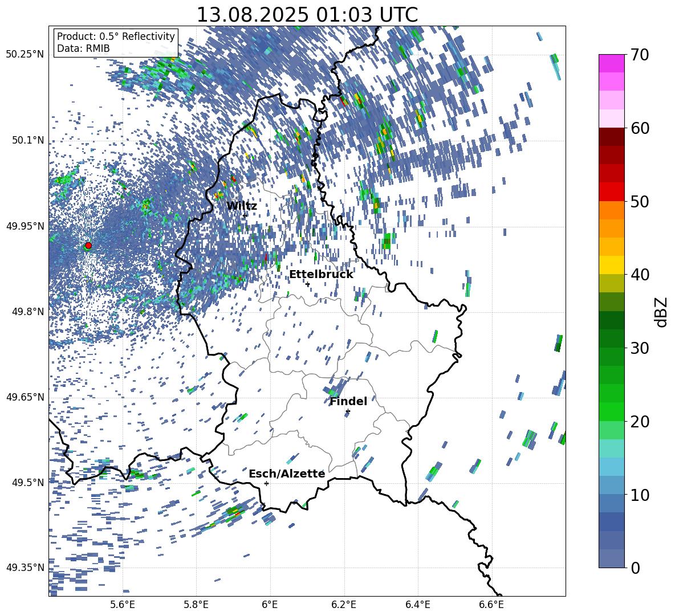Click the red radar site marker
Viewport: 675px width, 616px height.
[88, 246]
